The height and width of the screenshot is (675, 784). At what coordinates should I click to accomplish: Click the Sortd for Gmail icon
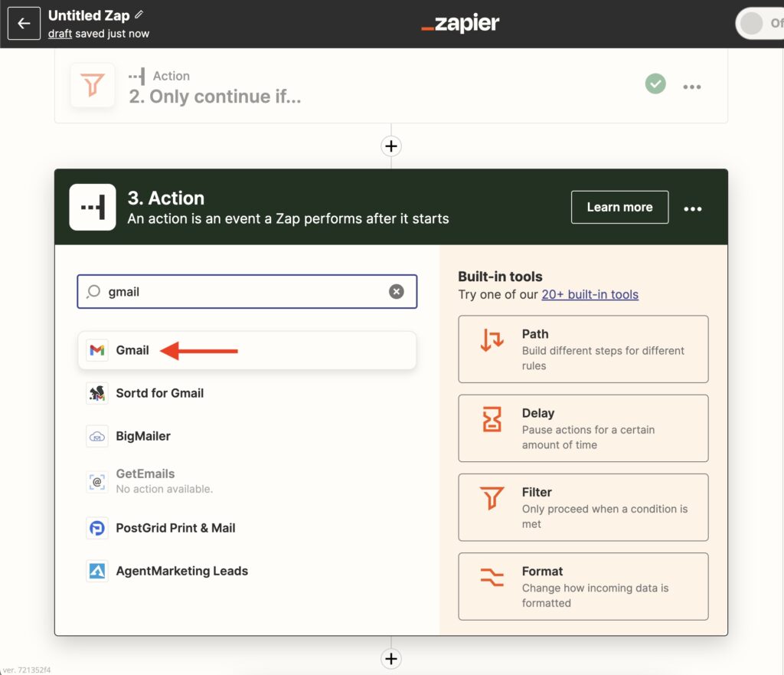point(97,393)
